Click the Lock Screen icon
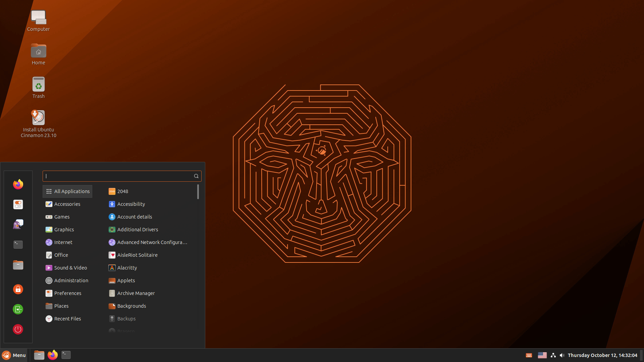Image resolution: width=644 pixels, height=362 pixels. click(18, 289)
